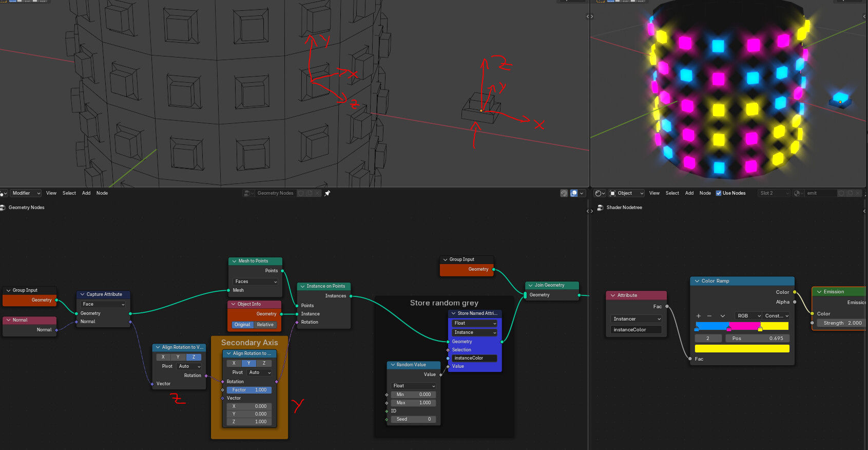Open Select menu in shader editor
The image size is (868, 450).
(672, 193)
